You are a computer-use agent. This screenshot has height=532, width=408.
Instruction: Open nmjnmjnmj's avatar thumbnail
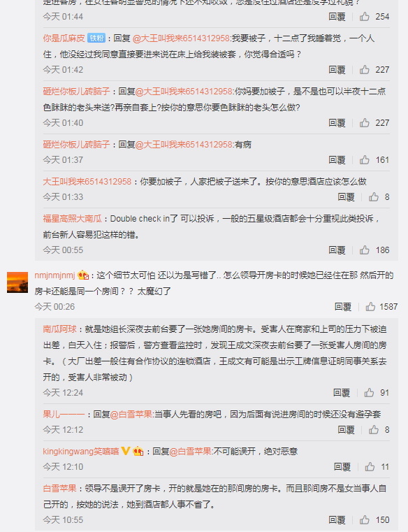pyautogui.click(x=17, y=282)
